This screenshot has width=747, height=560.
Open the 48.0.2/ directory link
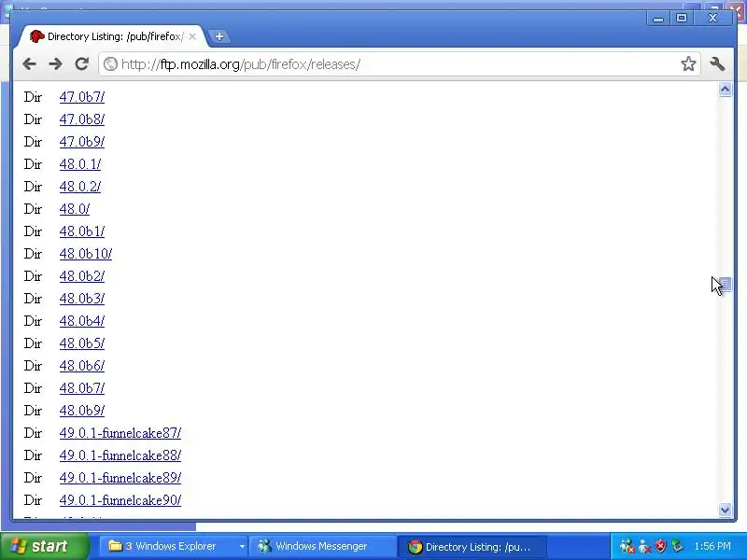tap(80, 187)
